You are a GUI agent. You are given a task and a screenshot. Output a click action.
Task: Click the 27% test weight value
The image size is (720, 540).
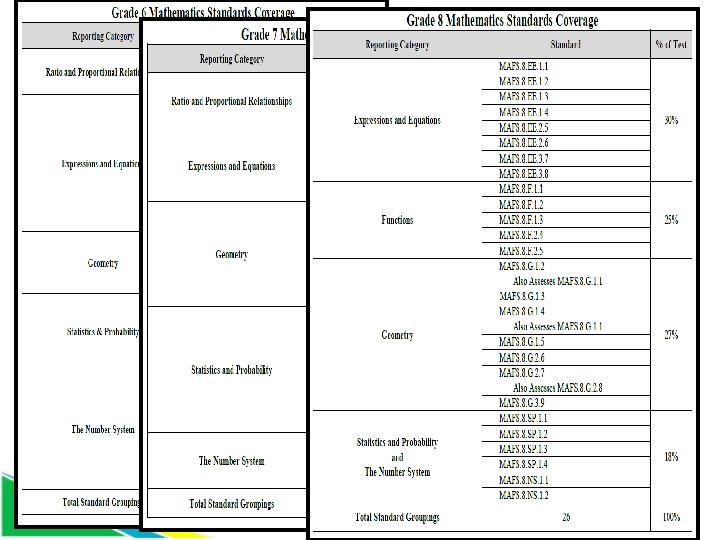coord(671,335)
